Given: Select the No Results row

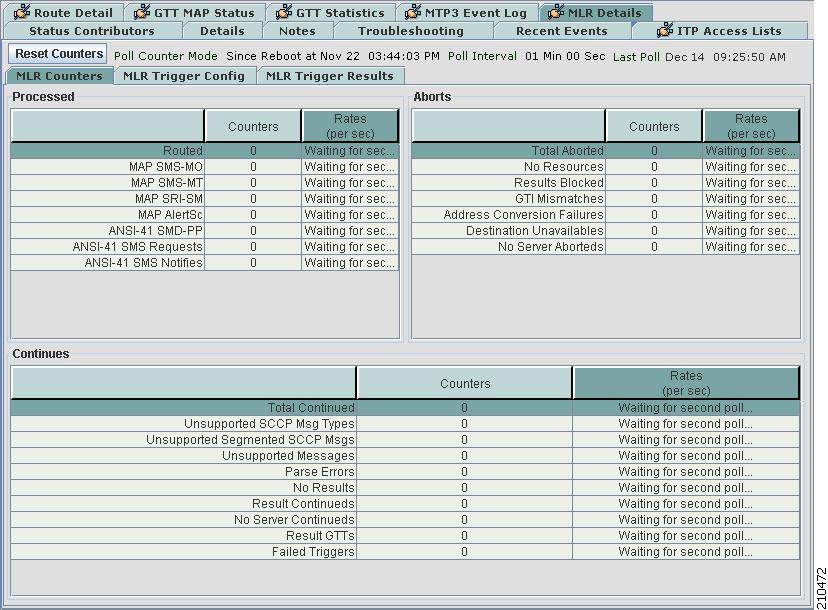Looking at the screenshot, I should [405, 487].
